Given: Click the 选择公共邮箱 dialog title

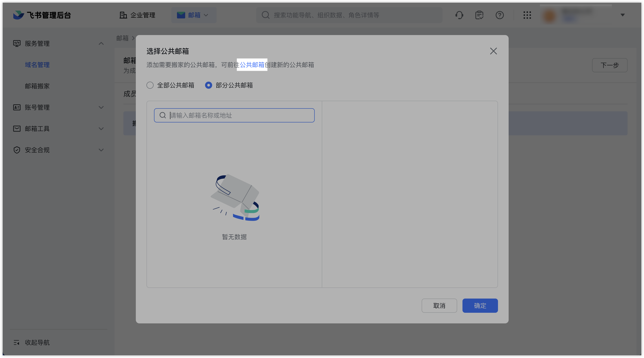Looking at the screenshot, I should 168,51.
